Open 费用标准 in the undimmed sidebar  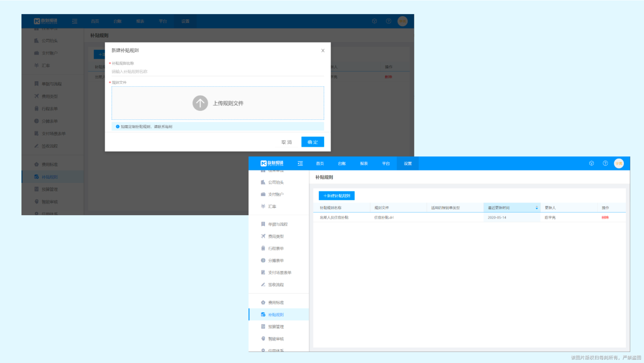pos(276,303)
